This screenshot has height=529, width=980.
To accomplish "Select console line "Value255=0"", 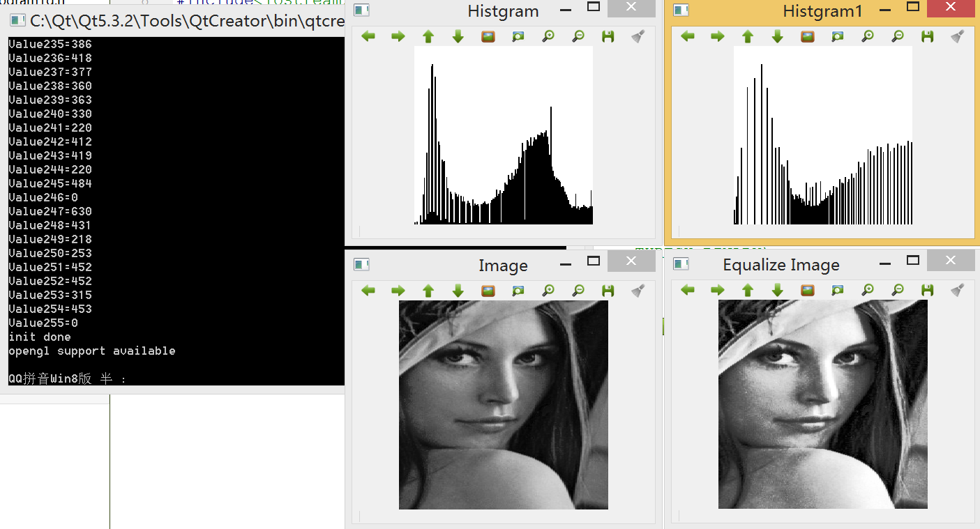I will pyautogui.click(x=43, y=323).
